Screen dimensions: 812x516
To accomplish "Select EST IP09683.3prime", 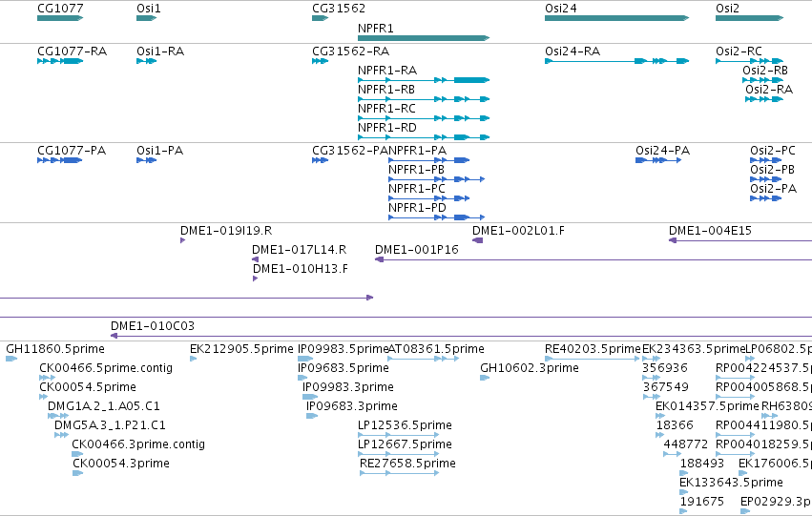I will pyautogui.click(x=312, y=416).
